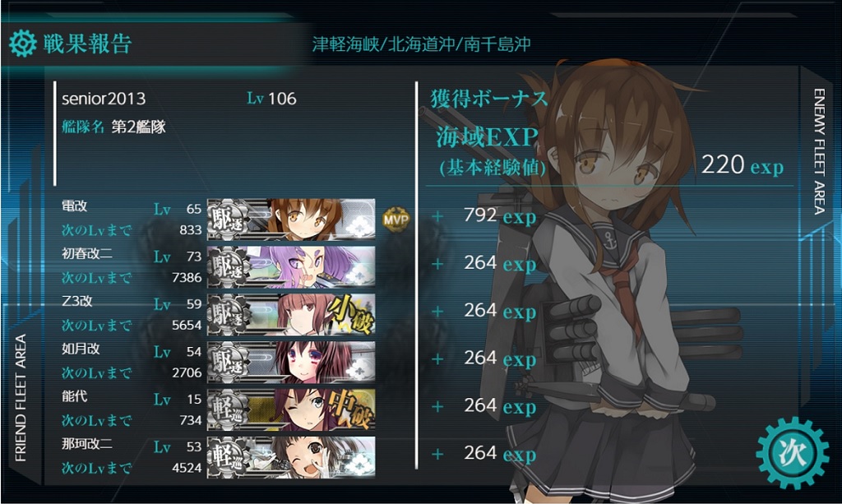Image resolution: width=842 pixels, height=504 pixels.
Task: Select 如月改 ship banner portrait
Action: tap(291, 362)
